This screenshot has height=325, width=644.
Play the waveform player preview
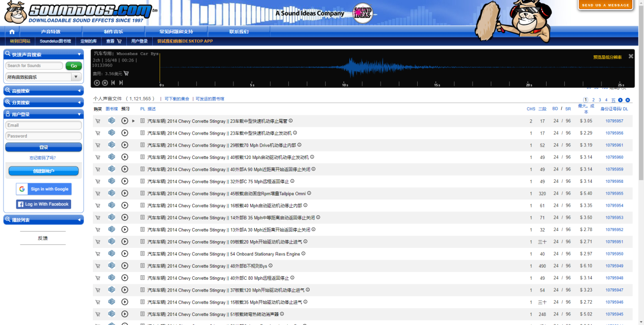97,83
